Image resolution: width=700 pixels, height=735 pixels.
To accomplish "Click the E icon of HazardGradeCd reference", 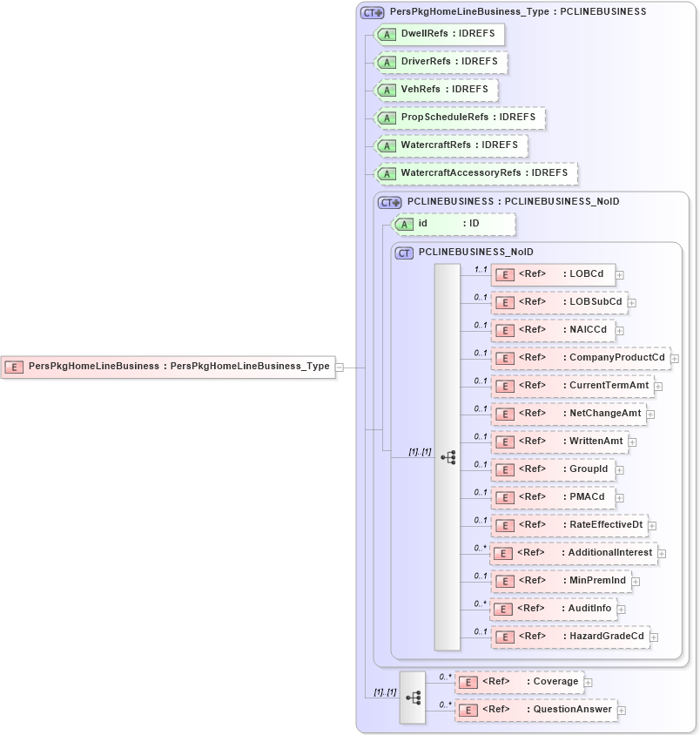I will click(504, 637).
